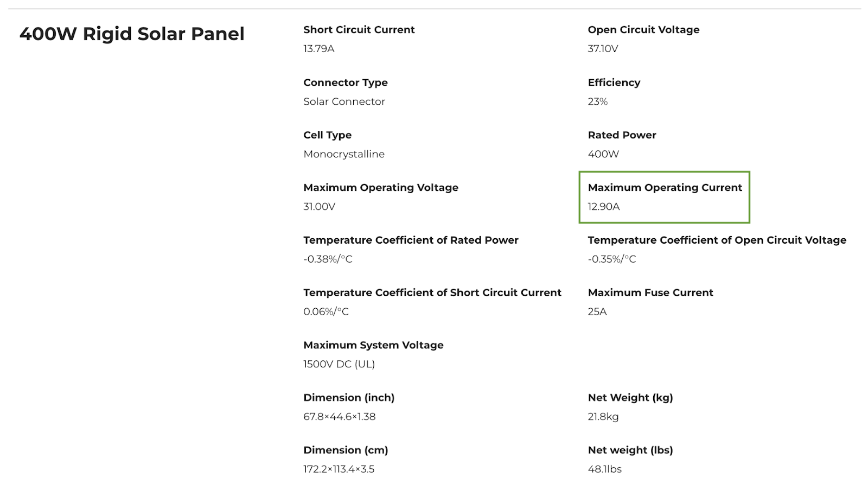Select the Open Circuit Voltage label
Image resolution: width=868 pixels, height=503 pixels.
[x=643, y=30]
